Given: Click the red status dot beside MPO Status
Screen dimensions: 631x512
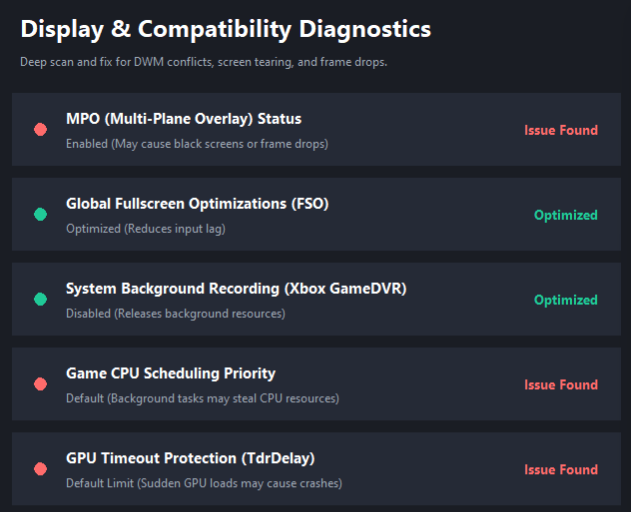Looking at the screenshot, I should [40, 129].
